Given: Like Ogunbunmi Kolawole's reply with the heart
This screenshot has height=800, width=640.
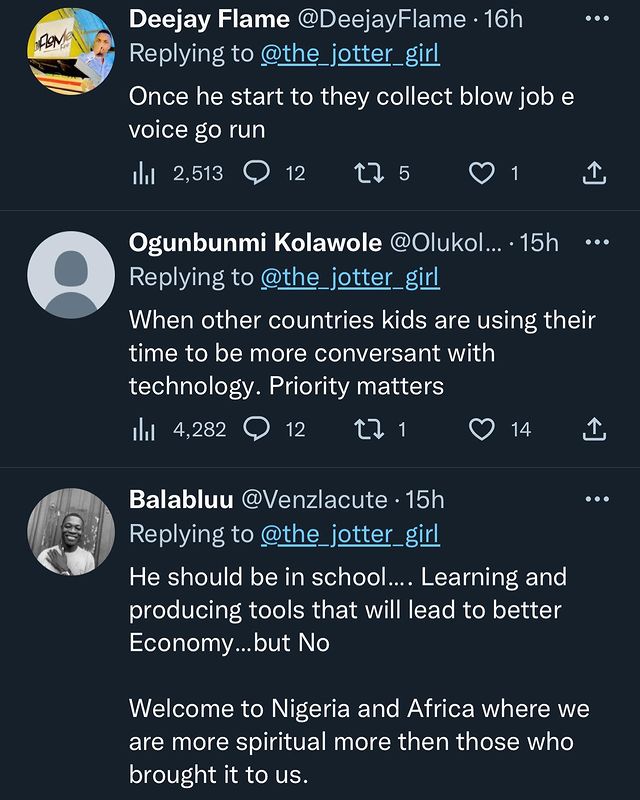Looking at the screenshot, I should 482,429.
